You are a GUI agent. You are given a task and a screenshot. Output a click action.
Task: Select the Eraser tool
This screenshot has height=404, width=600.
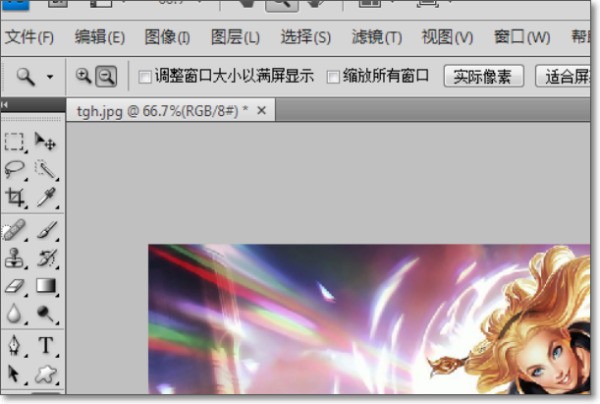15,287
